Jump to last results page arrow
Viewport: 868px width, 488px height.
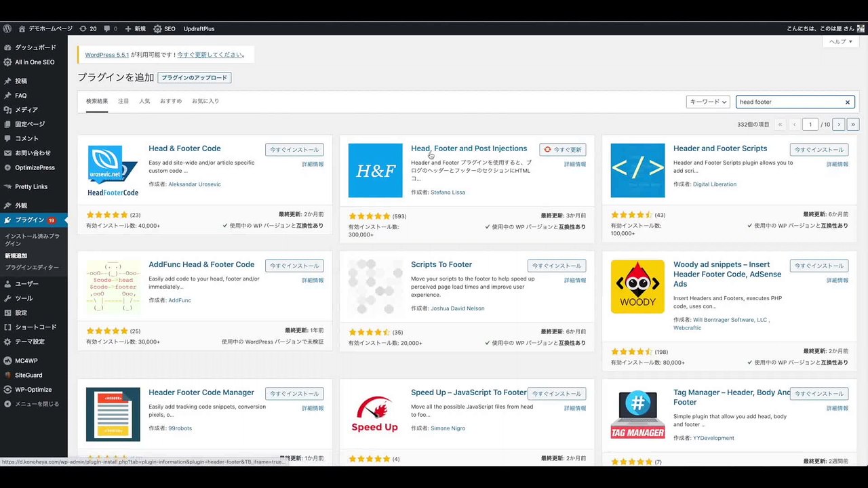(x=853, y=124)
